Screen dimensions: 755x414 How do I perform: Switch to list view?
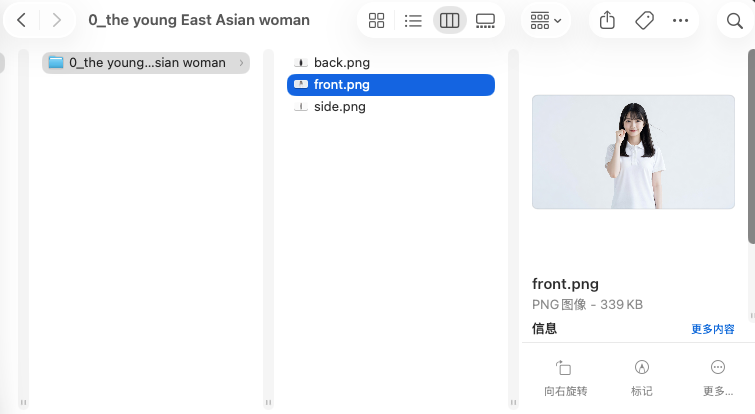point(413,21)
